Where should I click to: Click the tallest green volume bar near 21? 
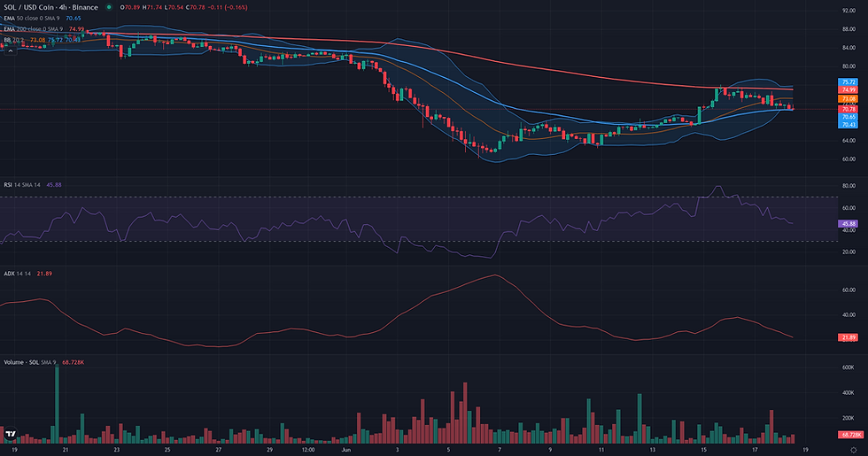tap(57, 404)
